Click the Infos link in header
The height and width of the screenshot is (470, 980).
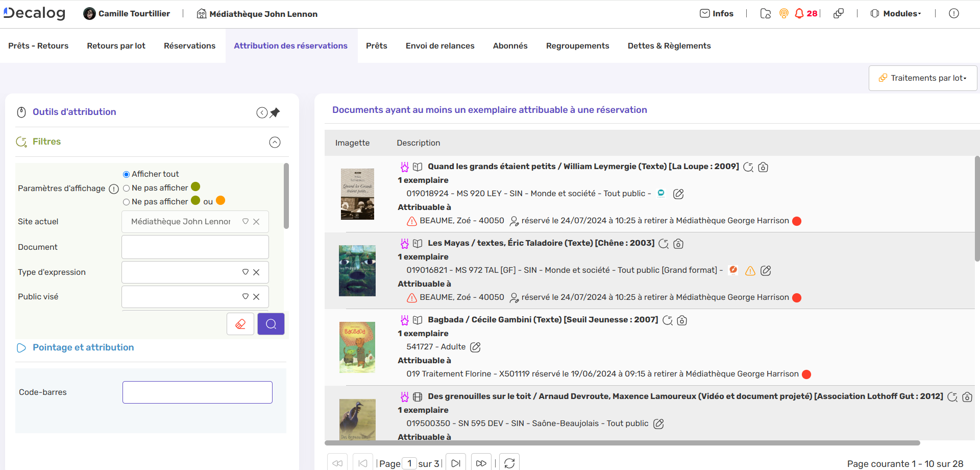coord(717,14)
